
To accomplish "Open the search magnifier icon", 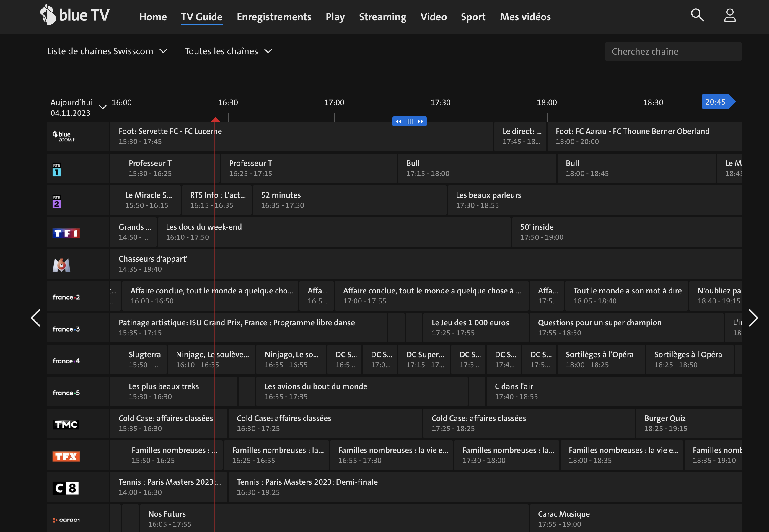I will coord(697,15).
